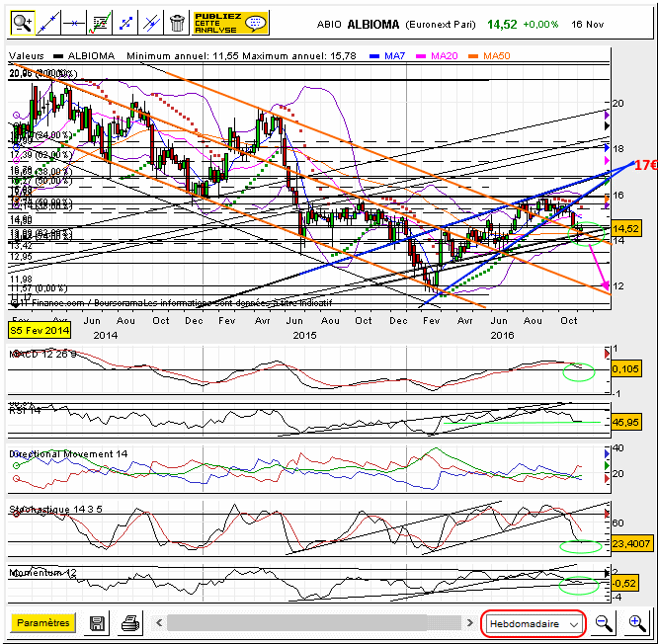658x644 pixels.
Task: Click the Euronext Pari market label
Action: coord(441,25)
